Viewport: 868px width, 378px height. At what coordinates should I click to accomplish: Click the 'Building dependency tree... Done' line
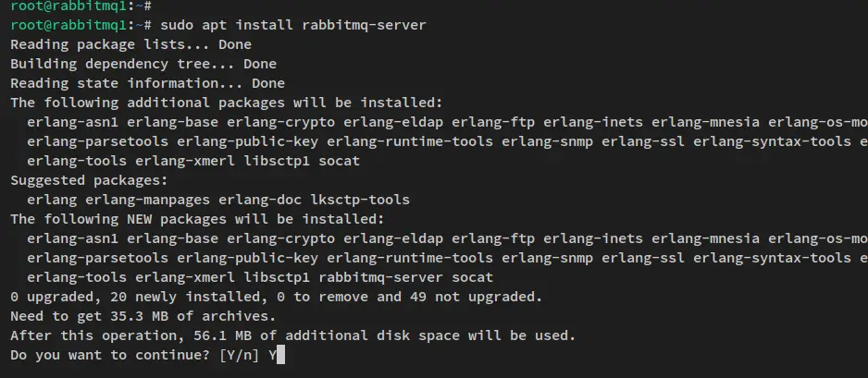[x=143, y=64]
